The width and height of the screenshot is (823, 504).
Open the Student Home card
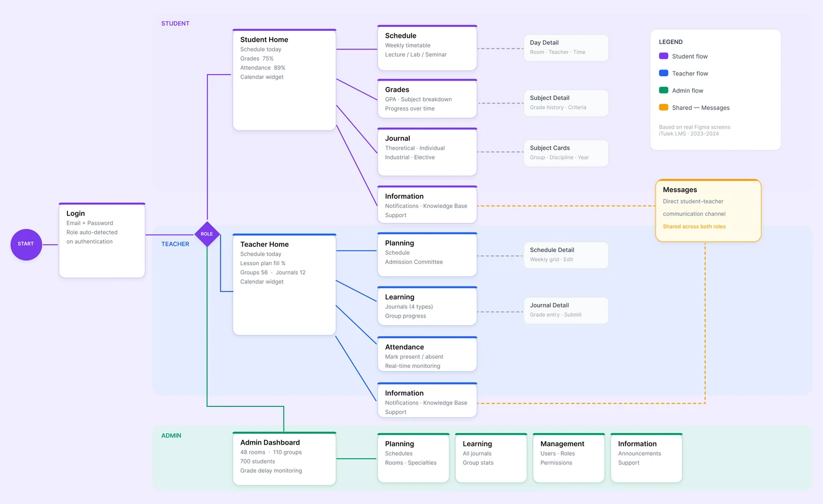pyautogui.click(x=284, y=79)
